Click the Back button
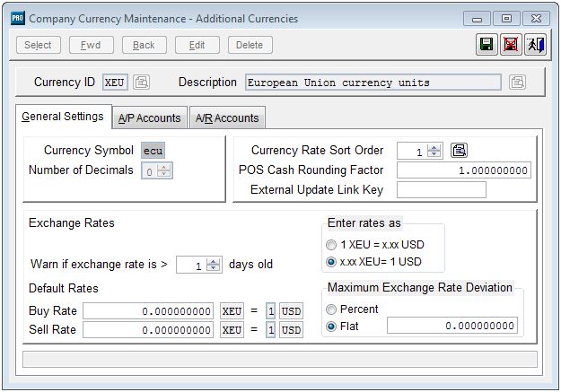 [x=145, y=45]
